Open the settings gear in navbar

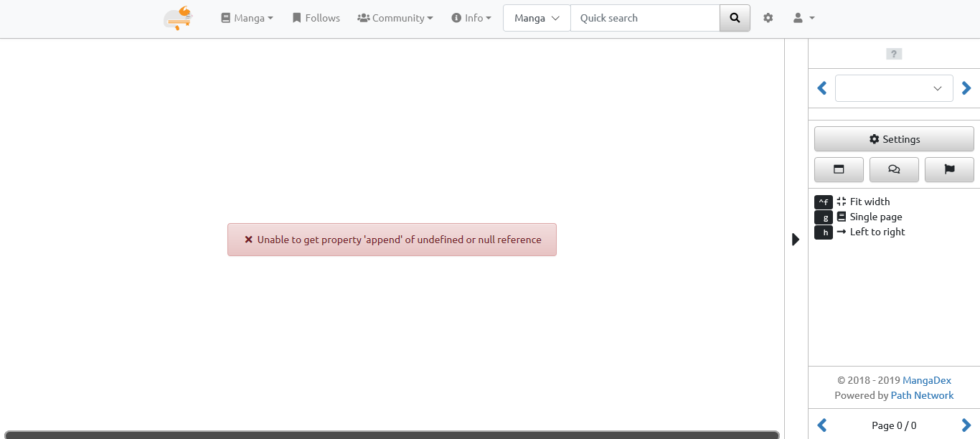coord(768,18)
